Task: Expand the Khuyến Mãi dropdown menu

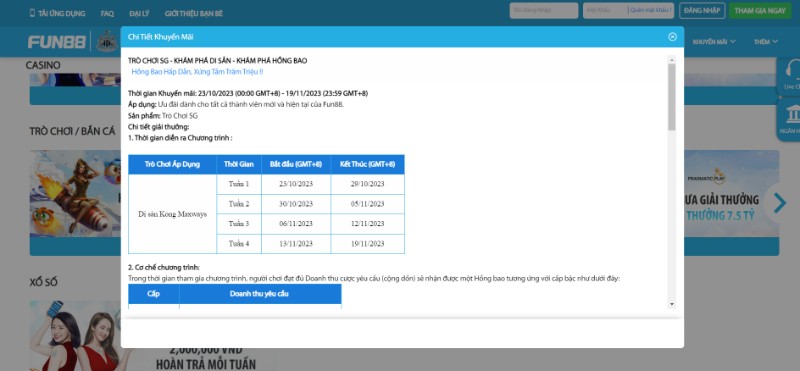Action: [x=714, y=42]
